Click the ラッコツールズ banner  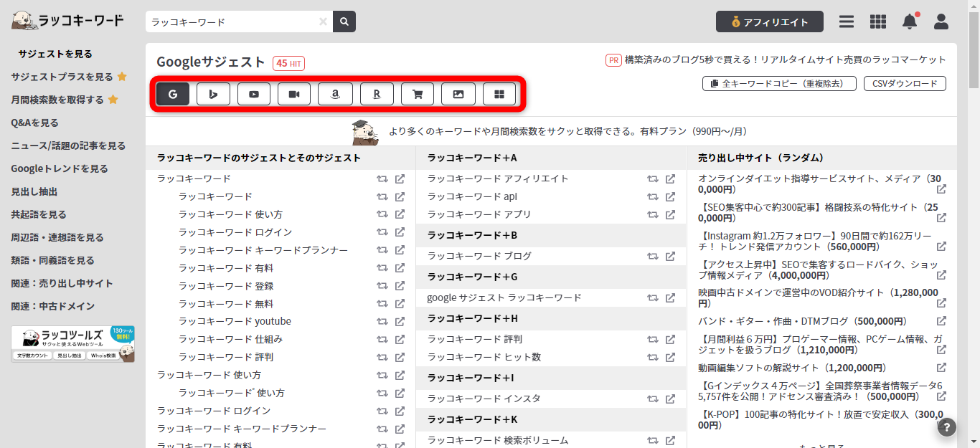coord(72,344)
